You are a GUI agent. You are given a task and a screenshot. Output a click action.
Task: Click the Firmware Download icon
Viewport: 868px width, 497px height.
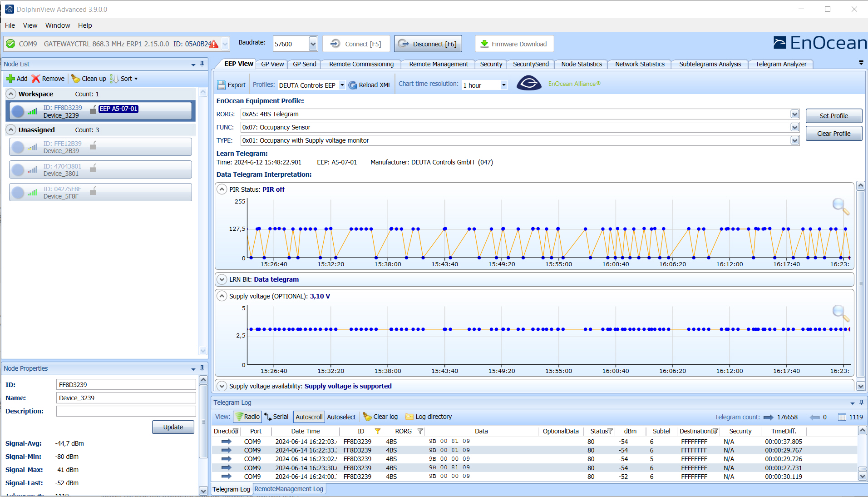485,44
